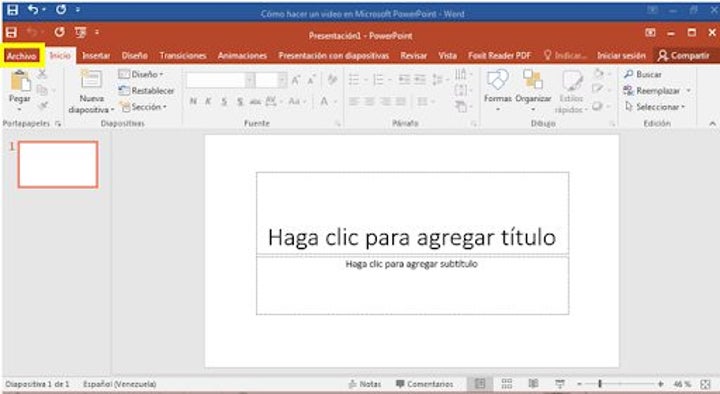Click the Notas button in the status bar
Screen dimensions: 720x394
[365, 384]
